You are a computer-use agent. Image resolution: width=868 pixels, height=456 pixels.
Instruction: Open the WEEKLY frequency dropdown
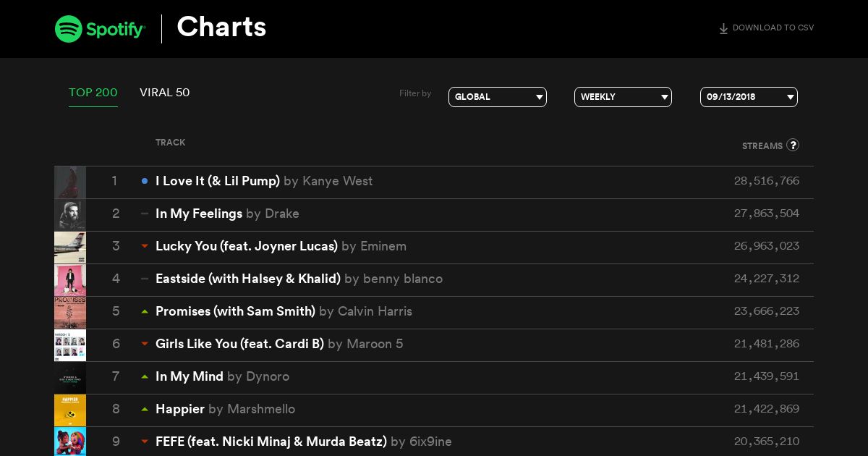click(623, 97)
